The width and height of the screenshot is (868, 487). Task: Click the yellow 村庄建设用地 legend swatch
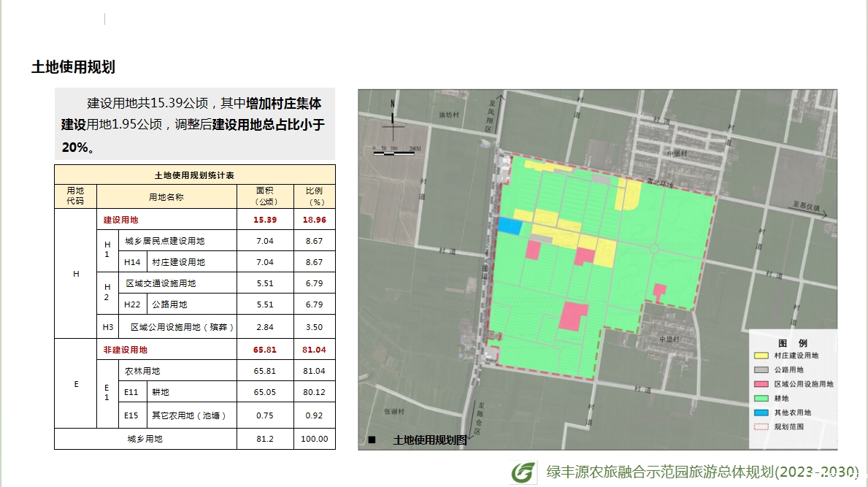pyautogui.click(x=761, y=356)
